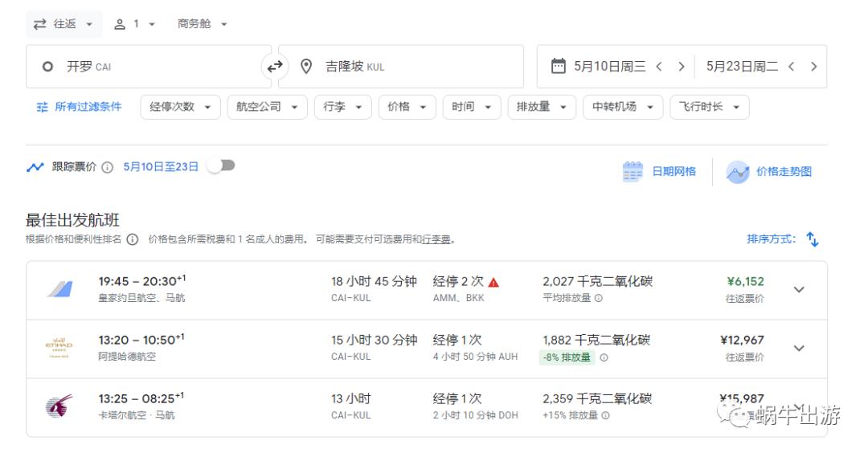
Task: Click stops text AMM、BKK
Action: pos(458,298)
